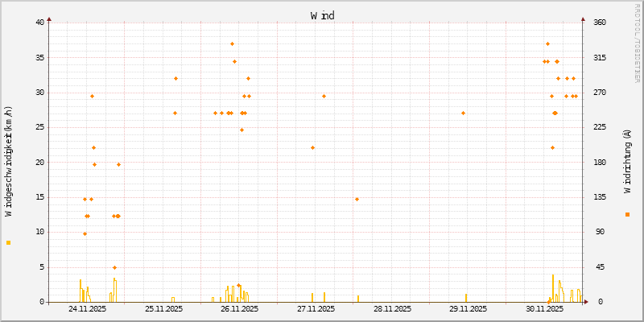
Task: Click the single orange point between 27.11 and 28.11 at 15
Action: tap(357, 199)
